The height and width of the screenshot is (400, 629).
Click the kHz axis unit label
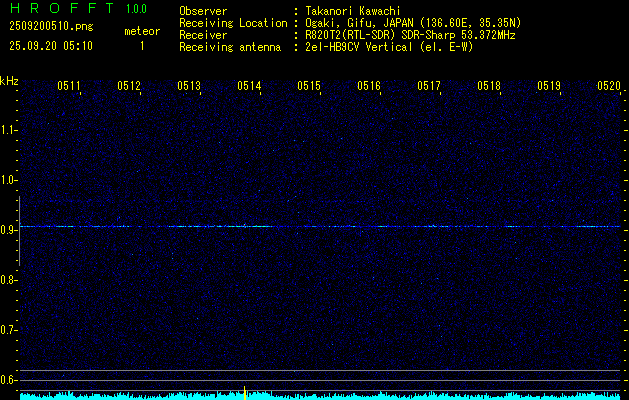9,81
